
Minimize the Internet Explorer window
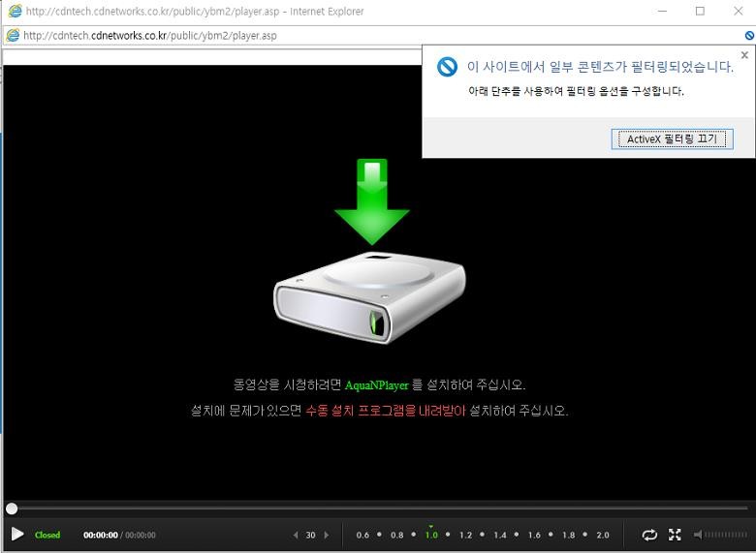click(x=662, y=11)
